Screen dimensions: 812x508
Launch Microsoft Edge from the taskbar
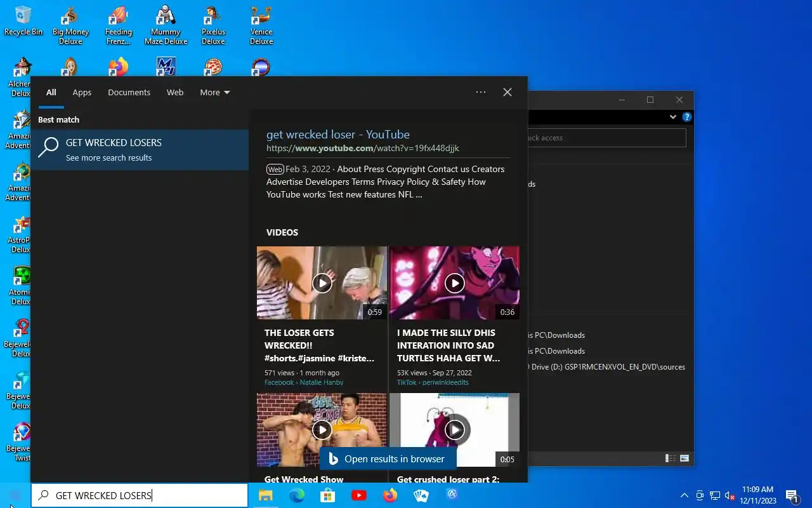click(296, 495)
